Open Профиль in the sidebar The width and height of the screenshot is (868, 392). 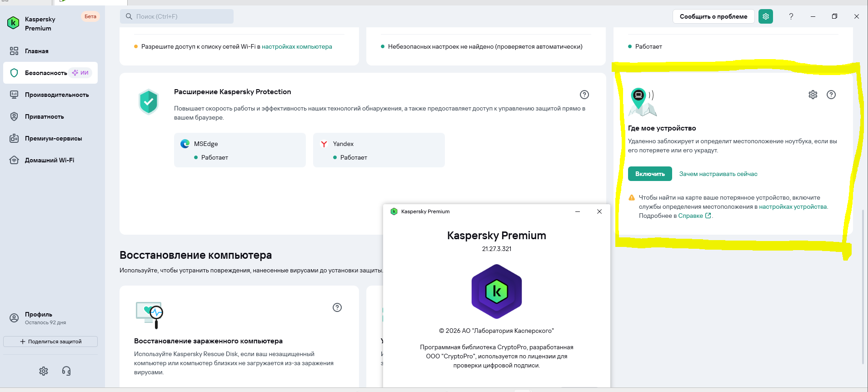pos(50,318)
